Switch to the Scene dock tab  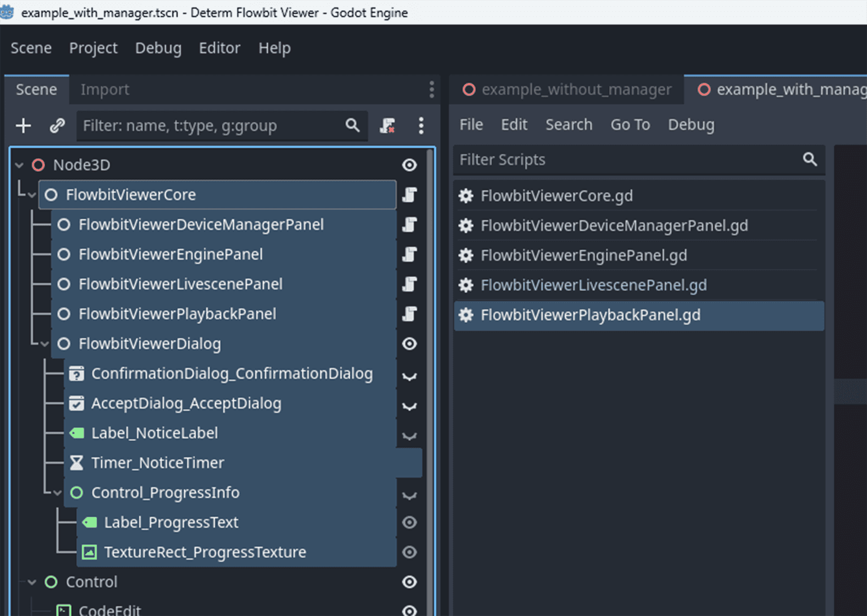[x=36, y=89]
